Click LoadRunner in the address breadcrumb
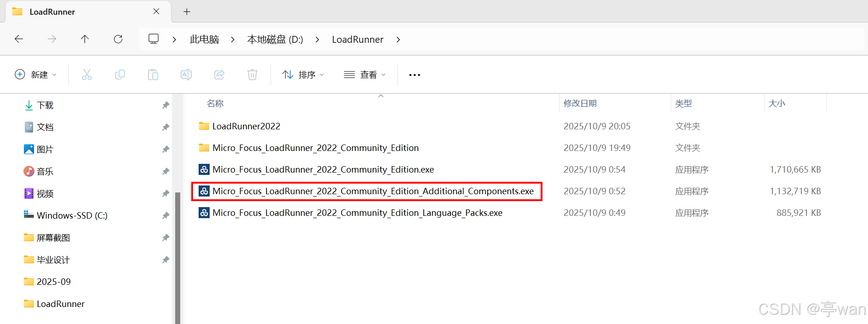 pyautogui.click(x=358, y=40)
